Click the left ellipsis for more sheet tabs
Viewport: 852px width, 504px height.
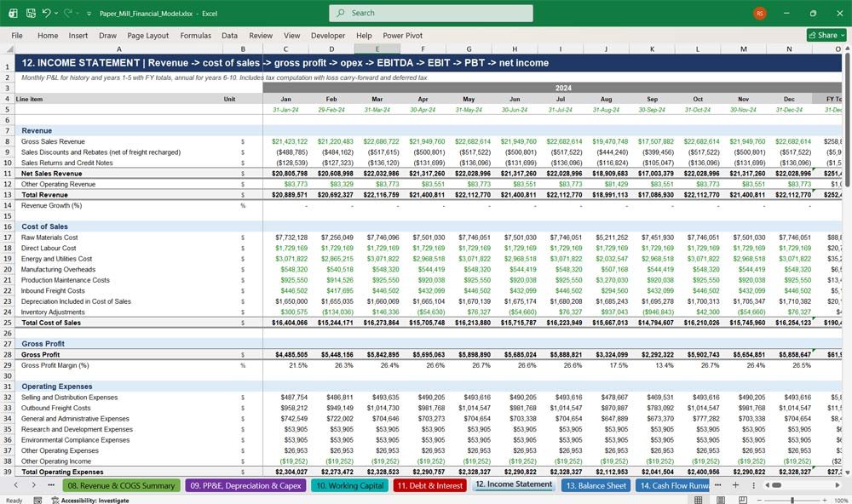click(x=51, y=485)
